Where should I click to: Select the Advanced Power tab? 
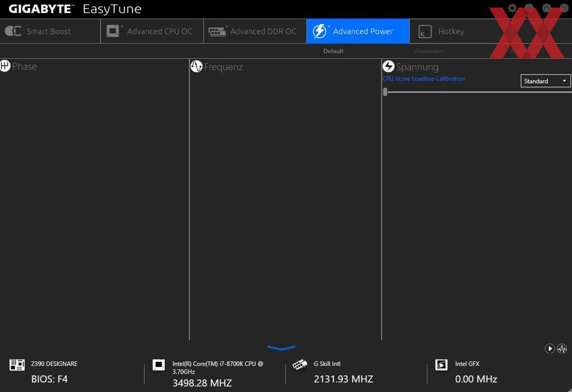coord(358,31)
